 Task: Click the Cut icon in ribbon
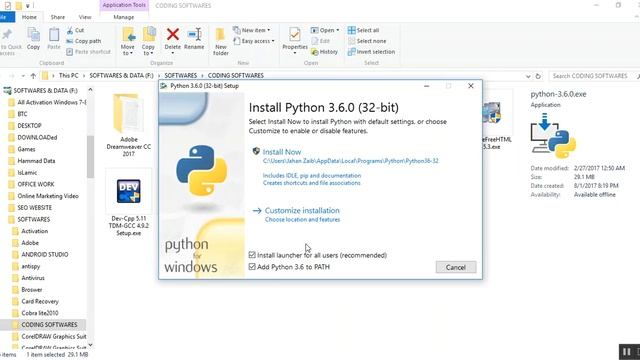click(x=70, y=31)
